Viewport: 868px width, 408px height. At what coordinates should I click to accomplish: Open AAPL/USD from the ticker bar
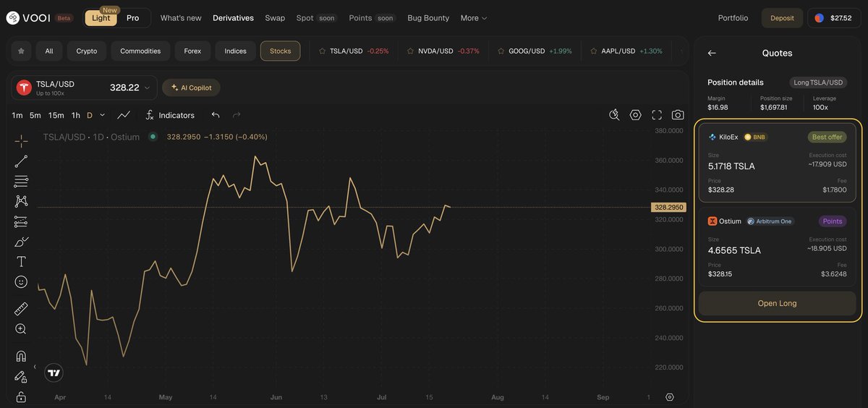coord(626,51)
